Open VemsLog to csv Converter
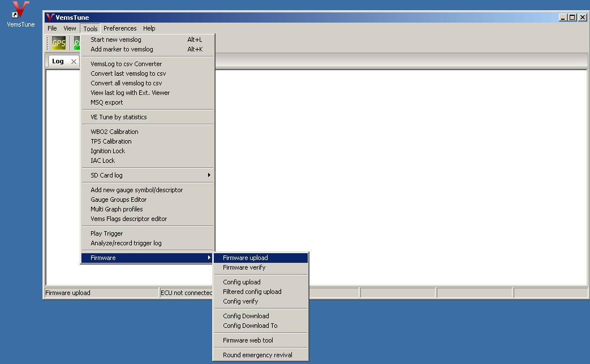The height and width of the screenshot is (364, 590). 148,64
